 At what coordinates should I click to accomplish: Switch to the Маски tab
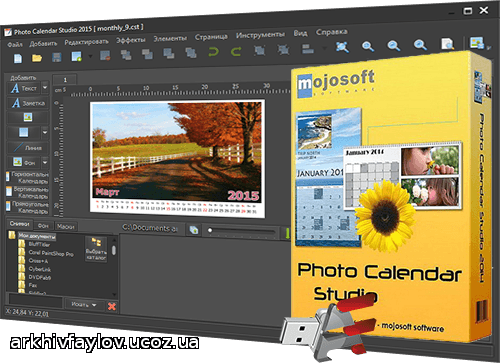click(x=66, y=226)
